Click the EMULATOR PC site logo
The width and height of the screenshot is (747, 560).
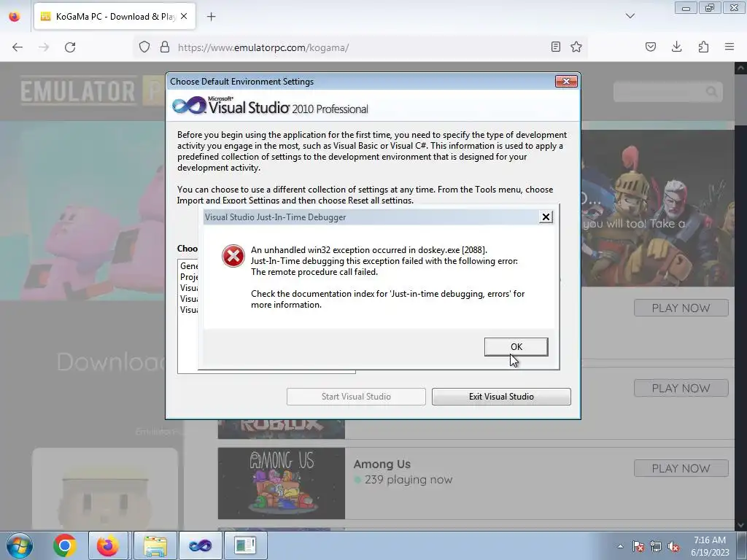pos(93,91)
